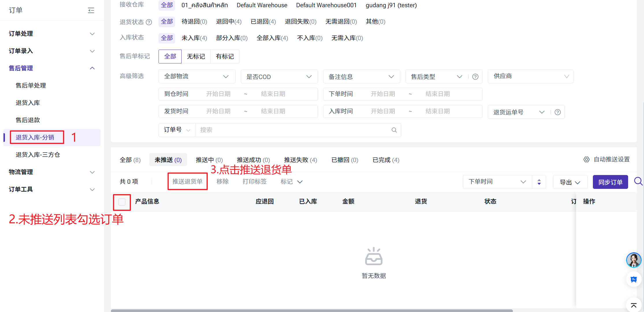Screen dimensions: 644x312
Task: Tick the select-all checkbox in table header
Action: [122, 202]
